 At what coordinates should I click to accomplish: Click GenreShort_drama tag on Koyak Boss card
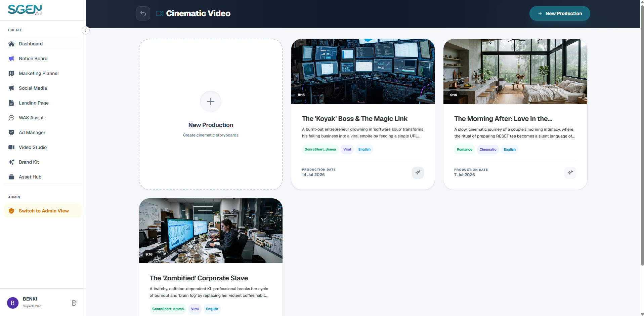pos(320,150)
